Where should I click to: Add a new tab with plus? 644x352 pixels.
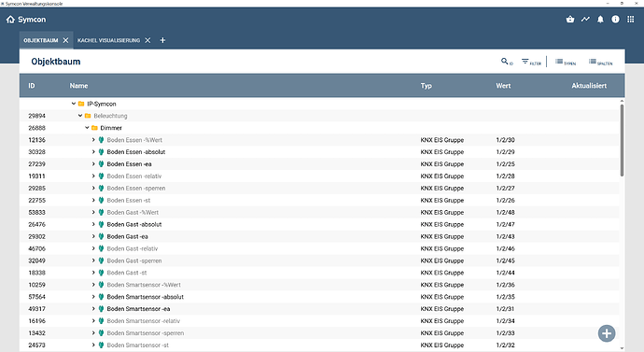(162, 40)
